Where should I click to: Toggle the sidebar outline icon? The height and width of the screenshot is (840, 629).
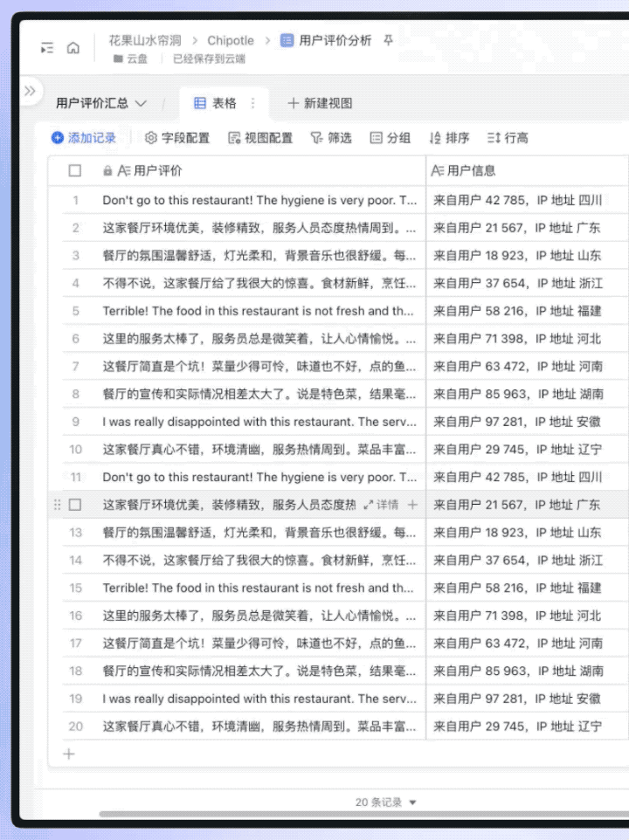point(47,48)
